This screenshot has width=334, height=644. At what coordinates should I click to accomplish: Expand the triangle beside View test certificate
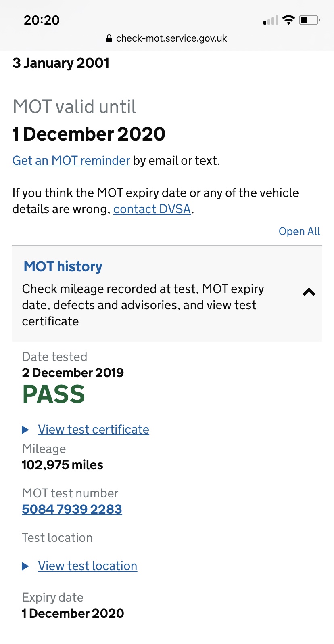point(25,430)
